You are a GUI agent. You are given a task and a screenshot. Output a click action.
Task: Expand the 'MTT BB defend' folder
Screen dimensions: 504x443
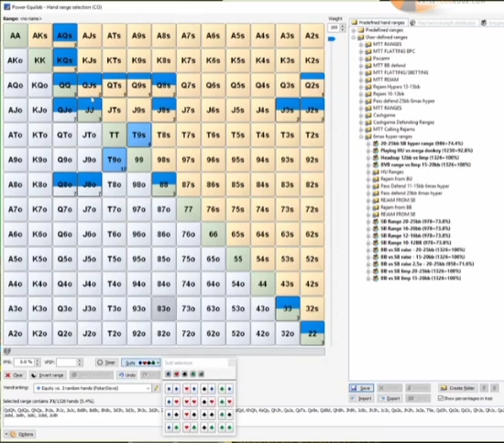[x=361, y=66]
